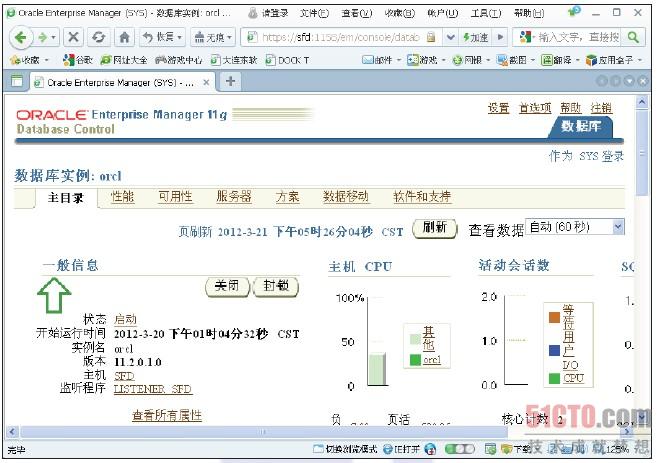Close the Oracle Enterprise Manager tab
The width and height of the screenshot is (659, 463).
pyautogui.click(x=206, y=82)
